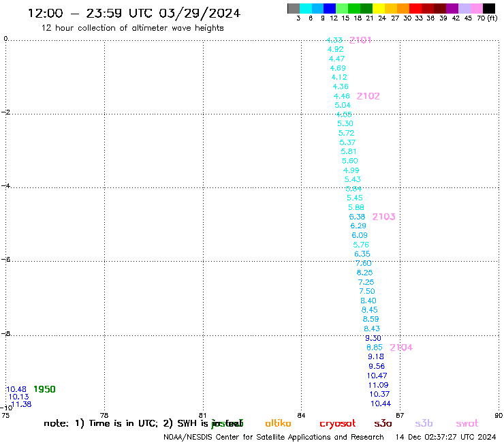This screenshot has width=504, height=443.
Task: Click the wave height value '5.04'
Action: pos(343,105)
